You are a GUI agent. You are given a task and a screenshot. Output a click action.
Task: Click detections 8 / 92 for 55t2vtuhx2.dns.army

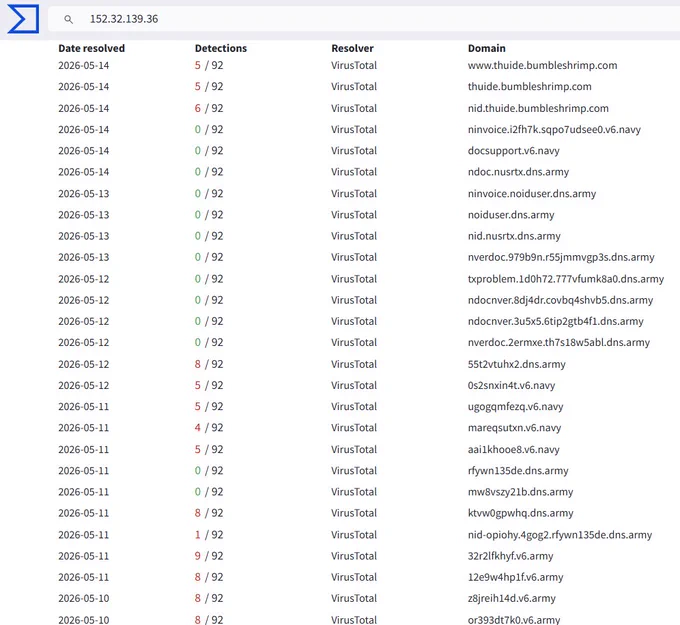[x=209, y=365]
